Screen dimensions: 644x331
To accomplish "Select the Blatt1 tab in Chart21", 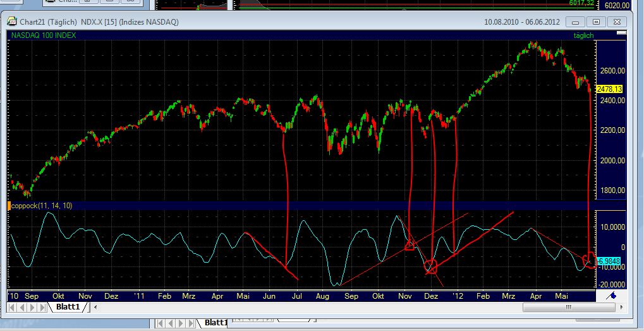I will tap(68, 307).
